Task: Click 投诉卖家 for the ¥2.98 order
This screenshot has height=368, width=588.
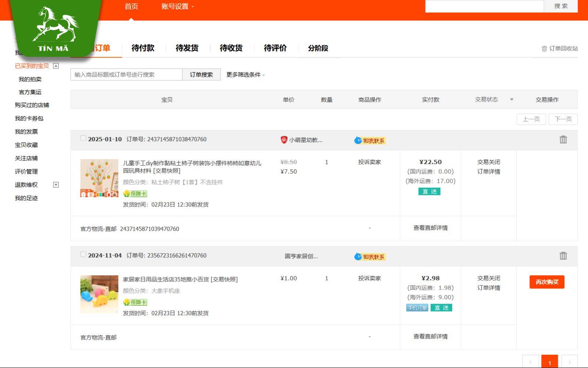Action: (x=370, y=278)
